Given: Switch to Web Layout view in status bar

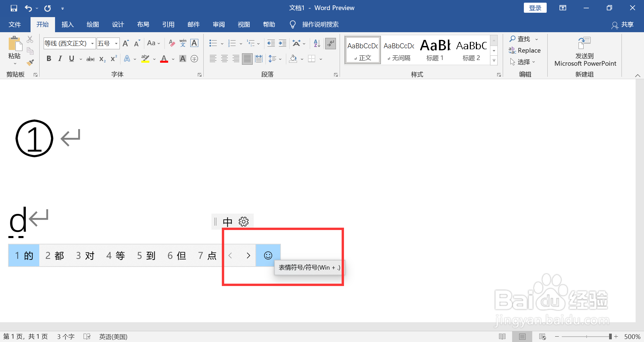Looking at the screenshot, I should coord(542,336).
